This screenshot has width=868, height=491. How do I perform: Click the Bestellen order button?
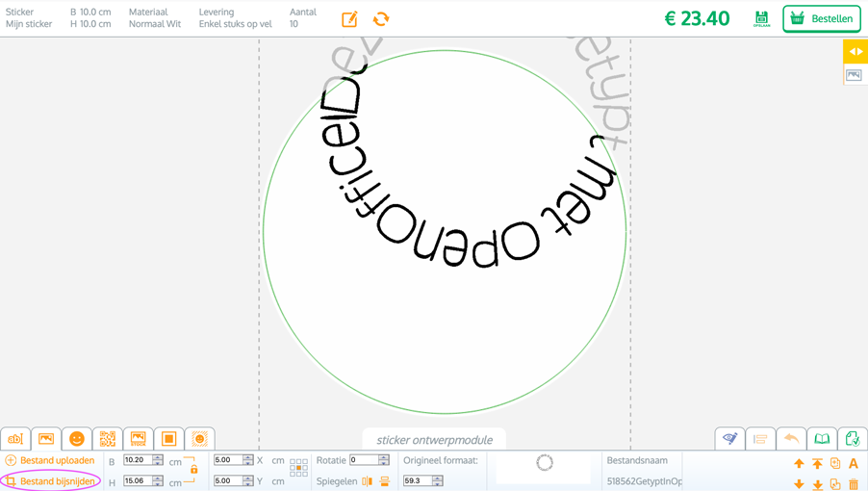tap(822, 19)
